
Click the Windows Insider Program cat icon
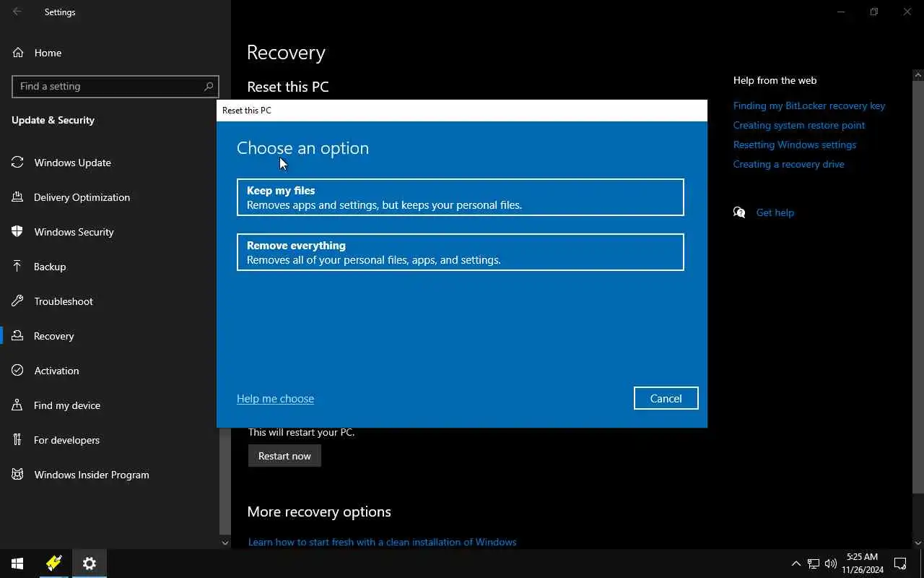tap(18, 475)
